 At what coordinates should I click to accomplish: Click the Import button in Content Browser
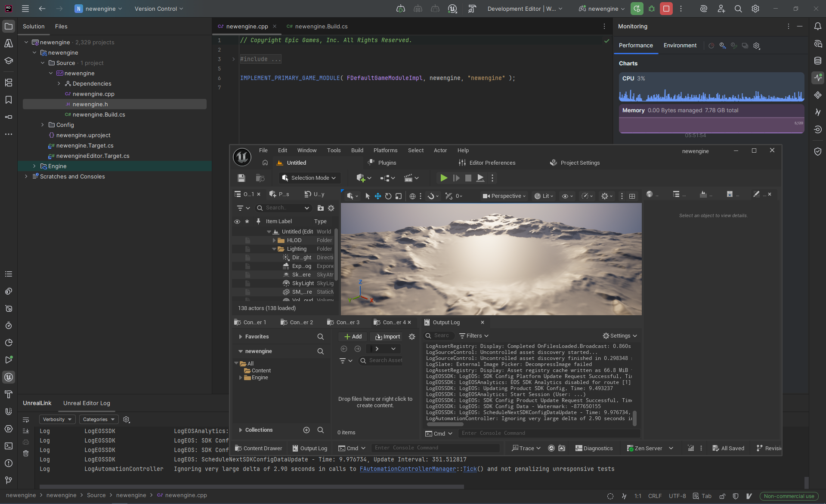(x=388, y=337)
